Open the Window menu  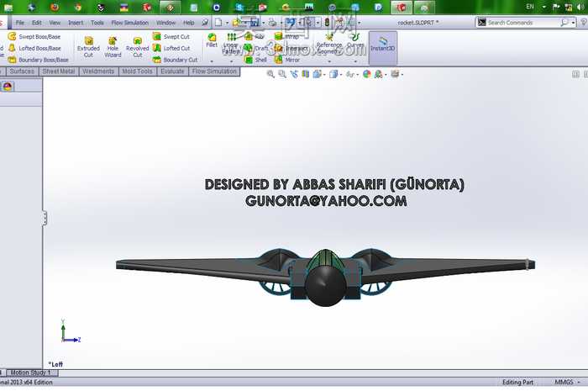tap(165, 23)
